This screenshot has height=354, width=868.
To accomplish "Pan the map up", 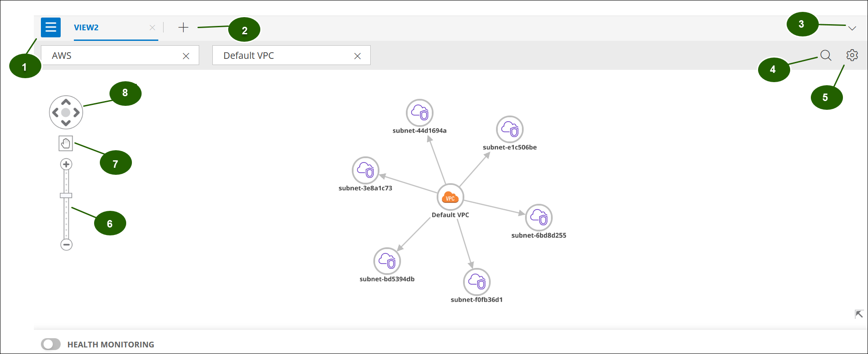I will coord(66,102).
